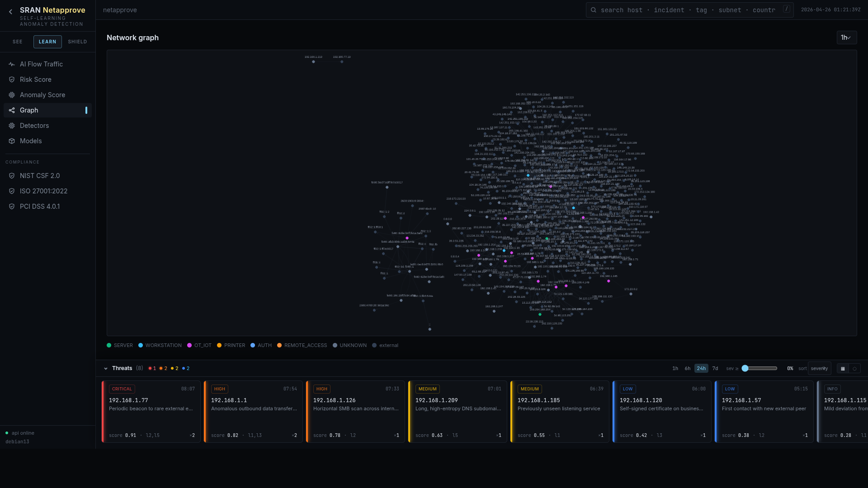Click the Anomaly Score chip icon
Screen dimensions: 868x488
point(12,95)
